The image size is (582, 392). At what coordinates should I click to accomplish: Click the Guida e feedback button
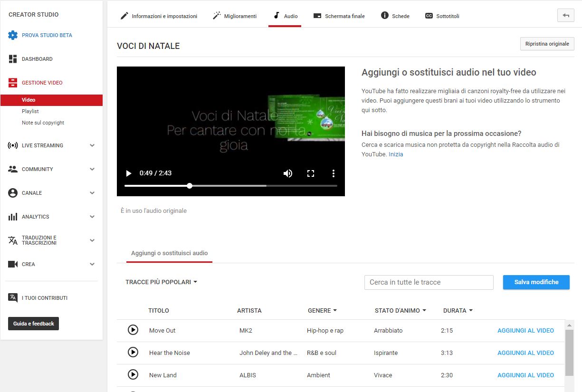point(33,324)
